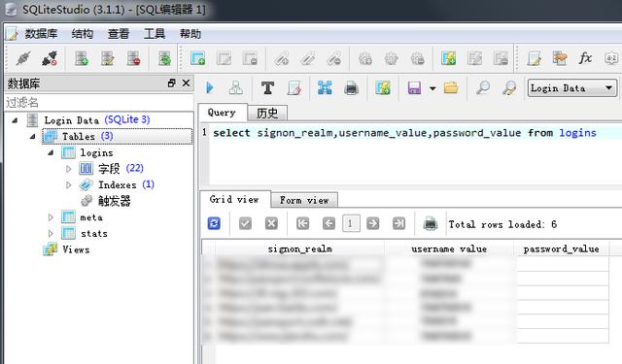Open the save icon dropdown arrow
Viewport: 622px width, 364px height.
pyautogui.click(x=432, y=88)
